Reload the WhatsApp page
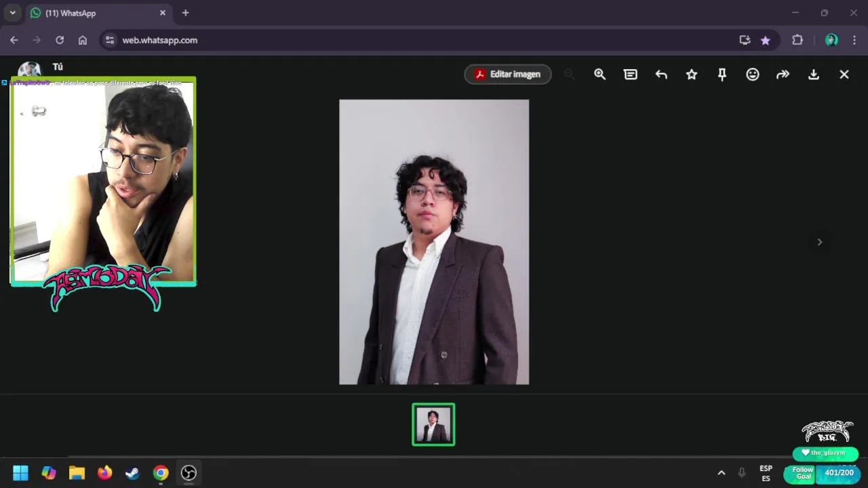Screen dimensions: 868x488 pos(60,40)
